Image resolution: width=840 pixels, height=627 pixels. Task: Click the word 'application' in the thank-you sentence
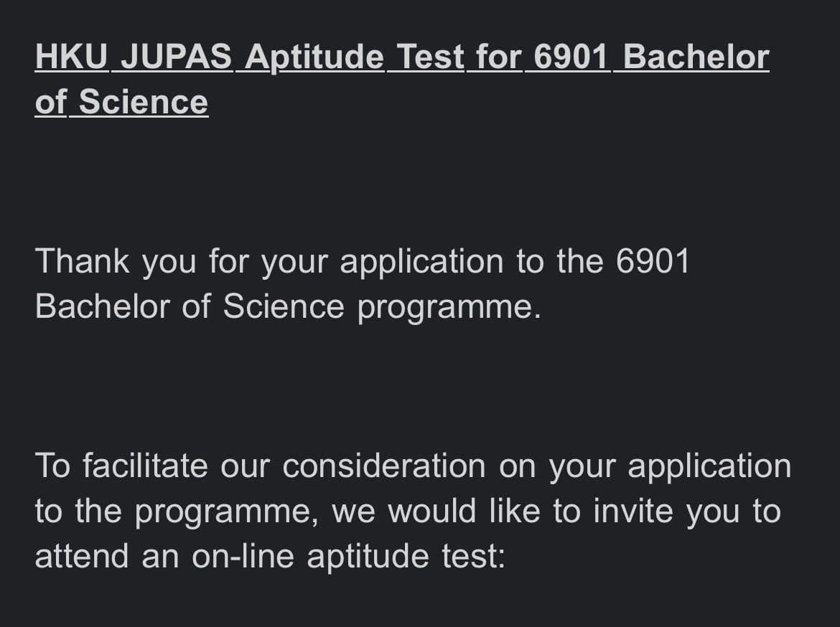pos(421,263)
